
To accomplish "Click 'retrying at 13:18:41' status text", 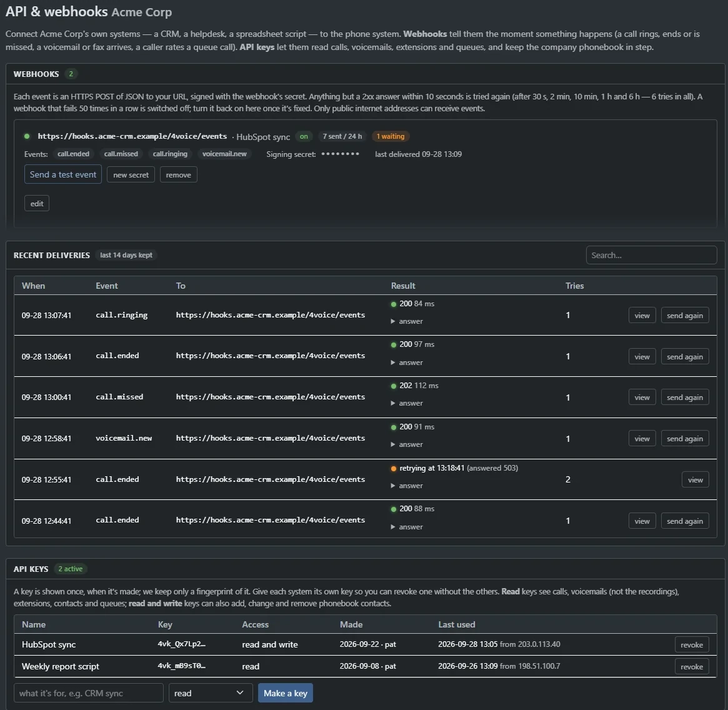I will (x=432, y=468).
